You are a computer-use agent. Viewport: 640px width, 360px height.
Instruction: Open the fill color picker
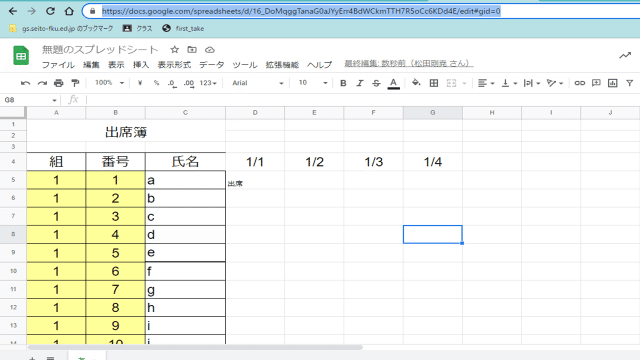click(416, 83)
